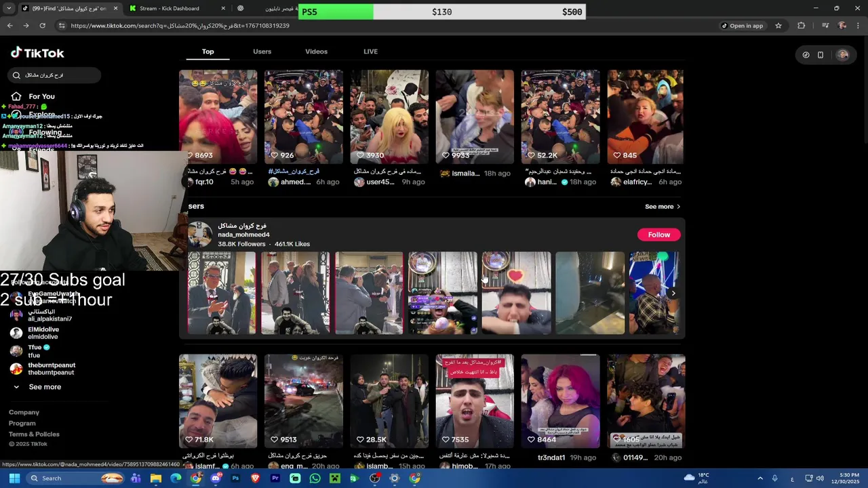The width and height of the screenshot is (868, 488).
Task: Reload the page with browser refresh icon
Action: click(x=42, y=26)
